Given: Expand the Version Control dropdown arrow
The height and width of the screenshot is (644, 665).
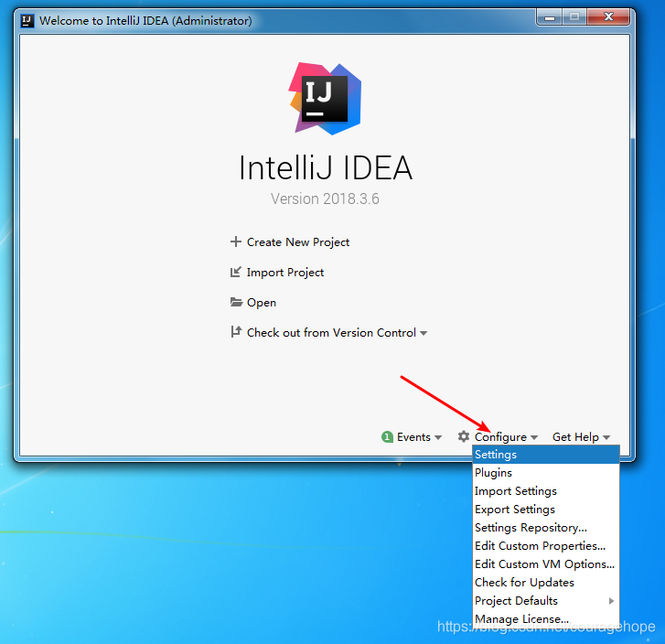Looking at the screenshot, I should (424, 334).
